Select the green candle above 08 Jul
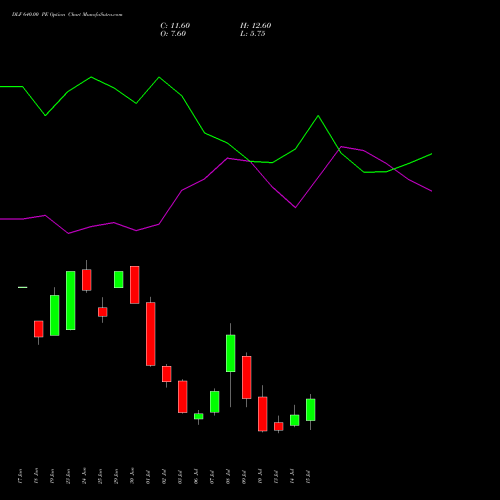Screen dimensions: 500x500 (x=231, y=353)
